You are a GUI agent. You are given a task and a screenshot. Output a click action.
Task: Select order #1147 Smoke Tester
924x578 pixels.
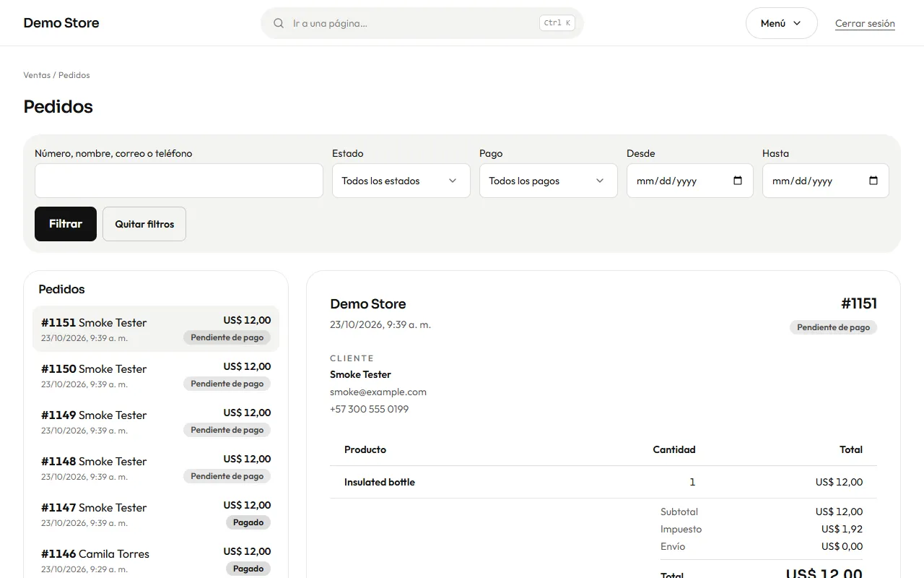point(156,514)
